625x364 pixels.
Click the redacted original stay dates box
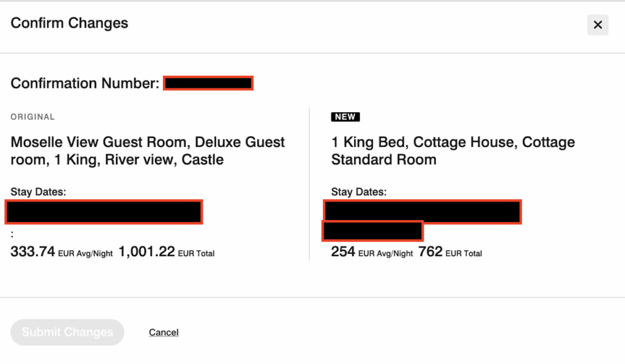(103, 212)
